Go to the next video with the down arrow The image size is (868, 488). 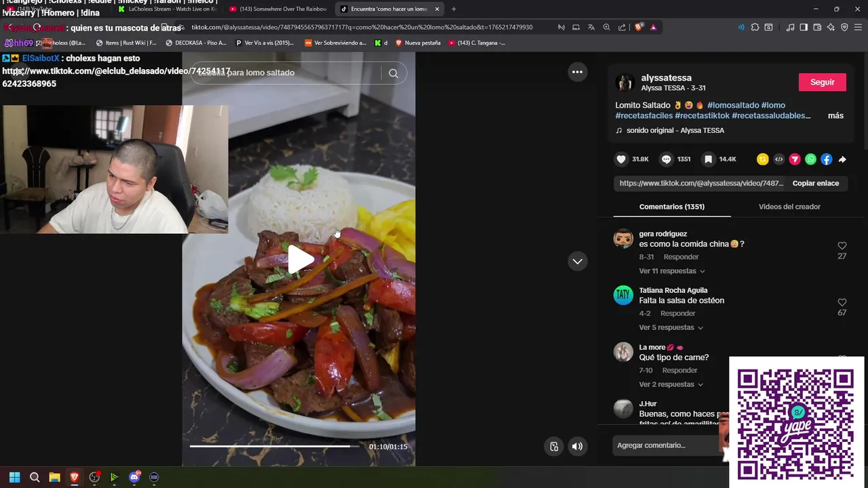[577, 261]
